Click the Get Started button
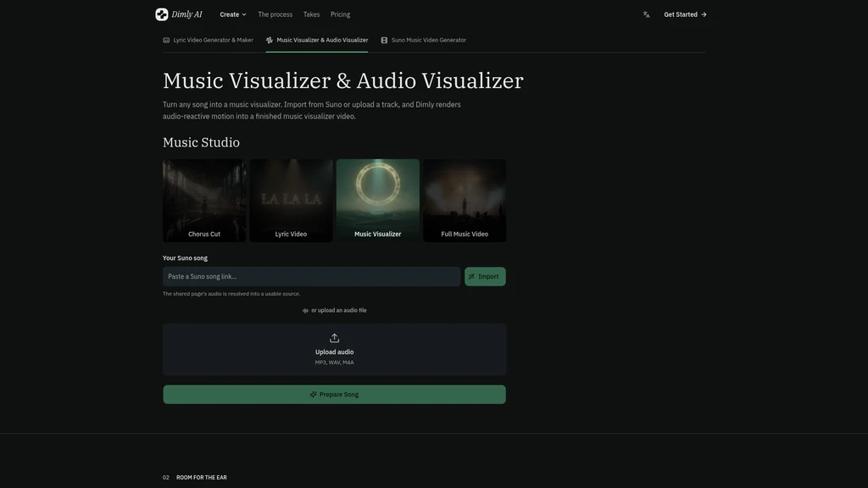 (x=685, y=14)
